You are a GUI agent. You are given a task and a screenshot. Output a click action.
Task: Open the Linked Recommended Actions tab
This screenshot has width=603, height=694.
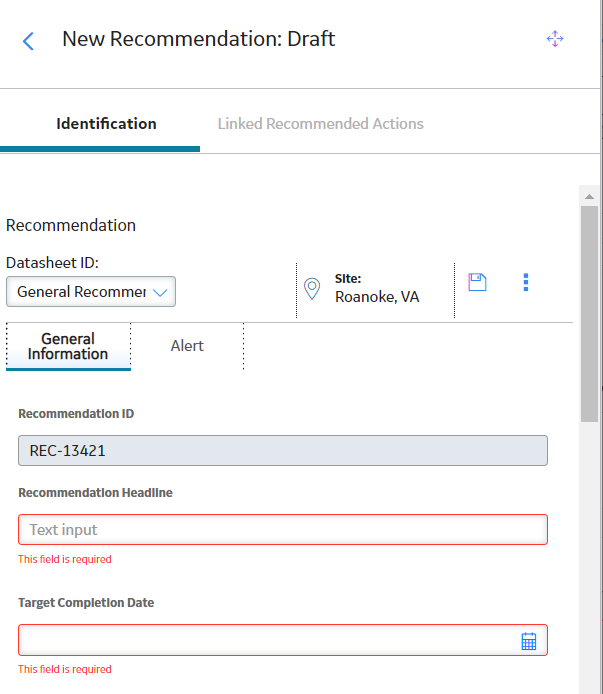321,124
